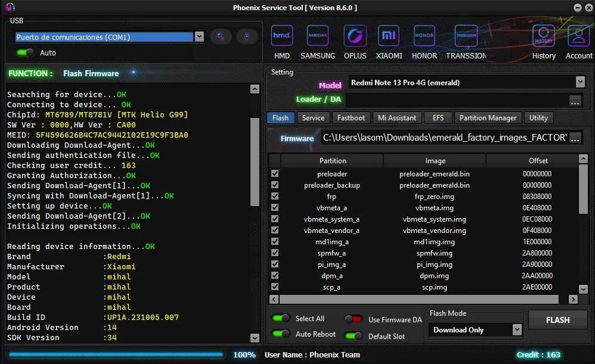Click the USB device icon button

[x=247, y=36]
